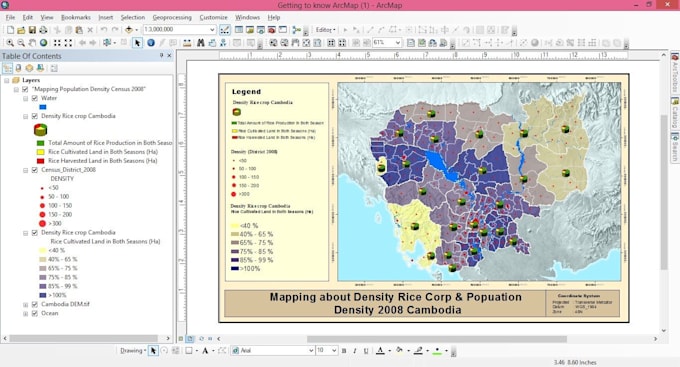
Task: Collapse the Water layer node
Action: (x=26, y=98)
